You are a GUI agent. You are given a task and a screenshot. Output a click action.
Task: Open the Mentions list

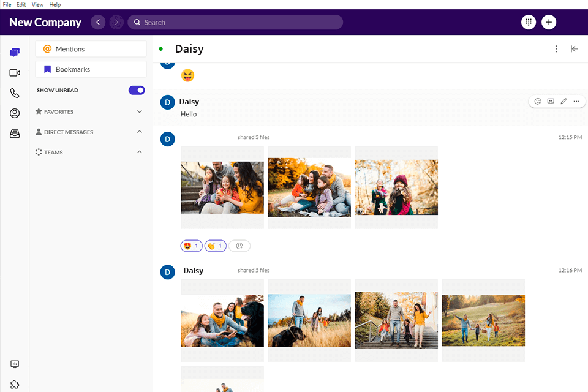pos(91,49)
